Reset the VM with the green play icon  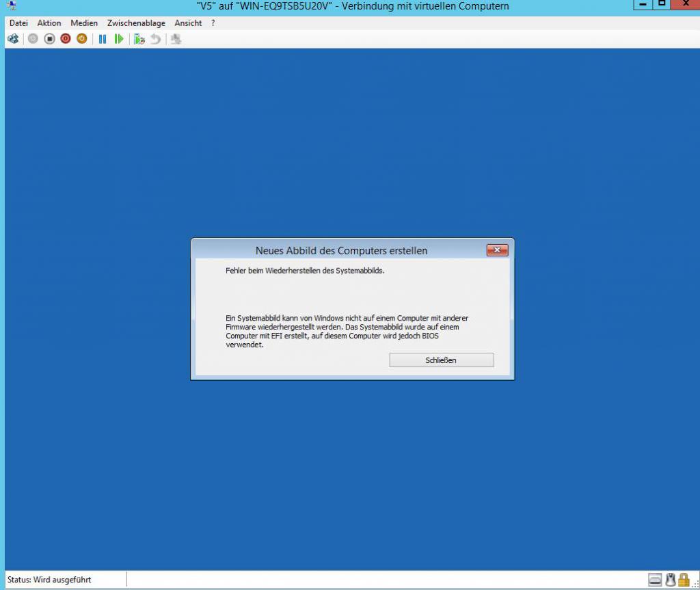click(x=119, y=39)
